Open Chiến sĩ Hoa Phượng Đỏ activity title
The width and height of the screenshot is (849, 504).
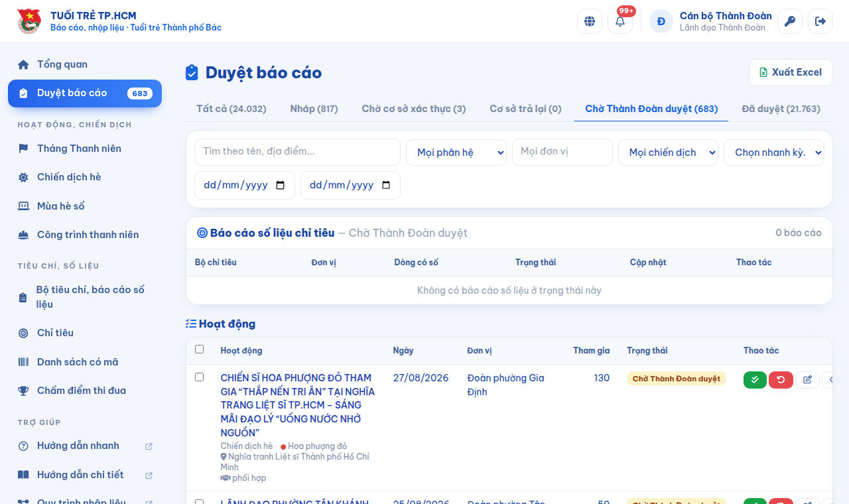click(x=298, y=405)
